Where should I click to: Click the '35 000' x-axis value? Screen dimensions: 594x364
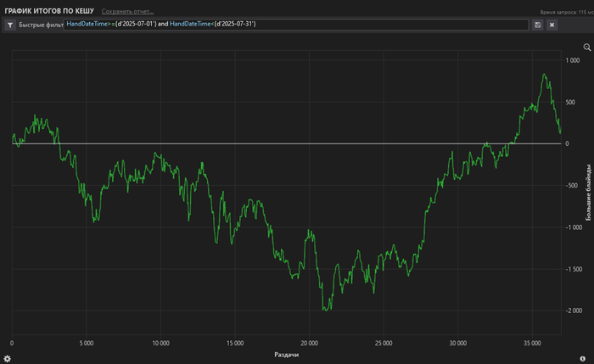click(532, 343)
